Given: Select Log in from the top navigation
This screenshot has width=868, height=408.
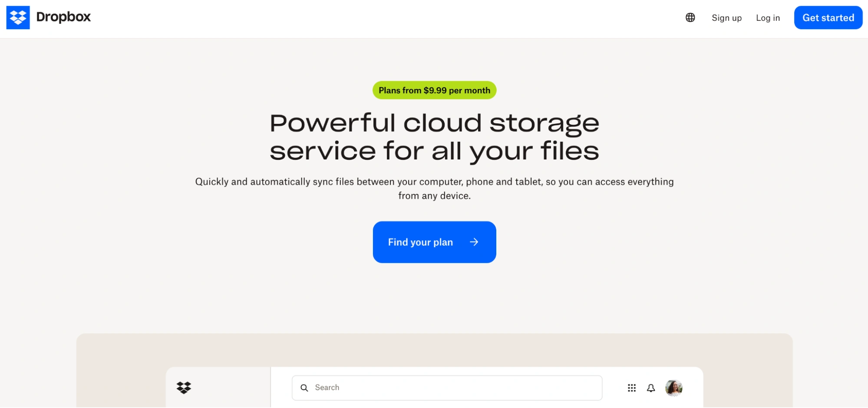Looking at the screenshot, I should tap(768, 18).
